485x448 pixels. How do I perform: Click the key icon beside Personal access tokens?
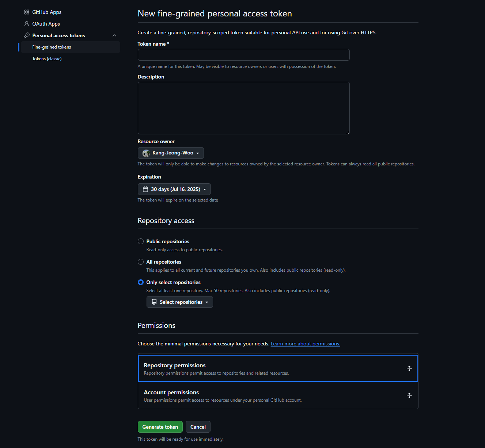[27, 35]
